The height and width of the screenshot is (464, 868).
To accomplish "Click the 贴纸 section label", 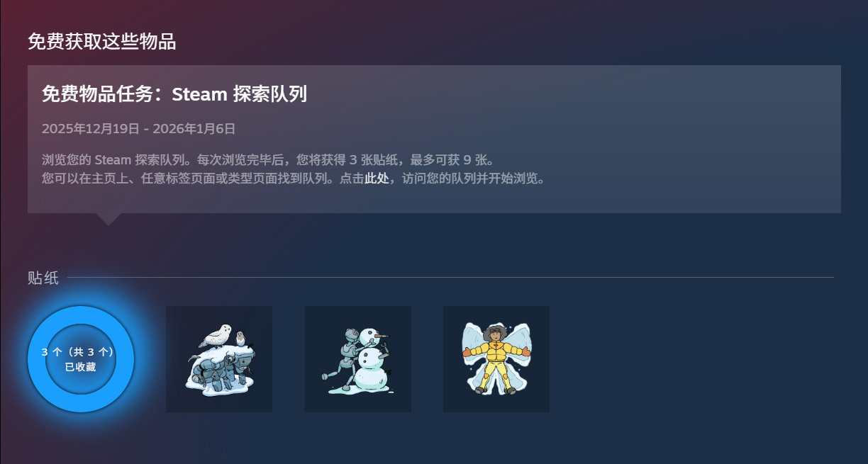I will pos(43,278).
